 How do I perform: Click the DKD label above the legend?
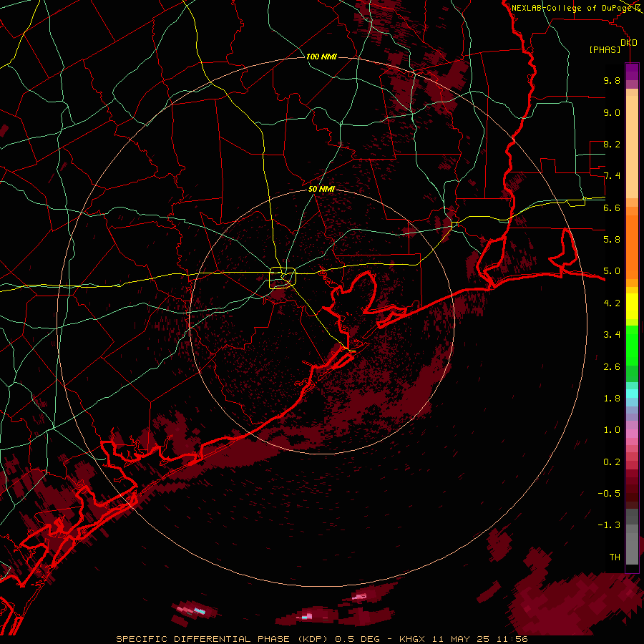tap(629, 42)
